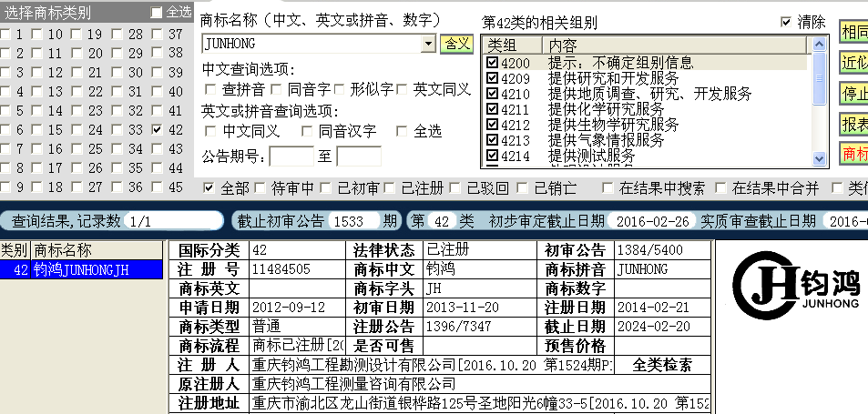This screenshot has width=868, height=414.
Task: Click the green 报表 button
Action: click(x=854, y=125)
